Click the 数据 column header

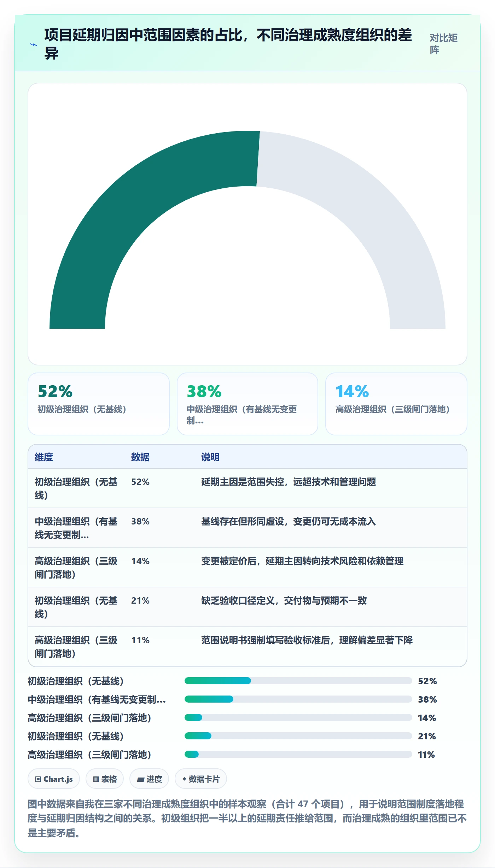coord(140,457)
